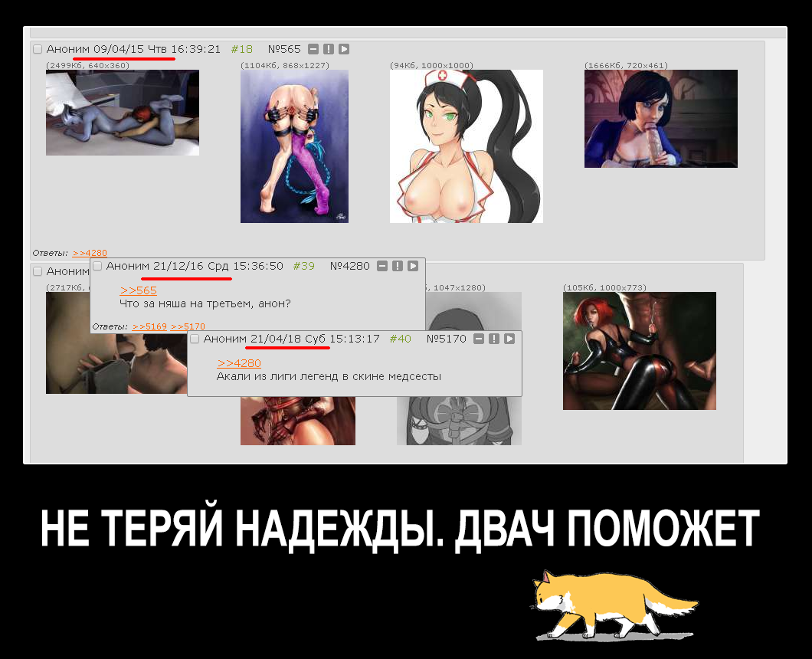This screenshot has height=659, width=812.
Task: Open the >>5170 reply link
Action: (188, 326)
